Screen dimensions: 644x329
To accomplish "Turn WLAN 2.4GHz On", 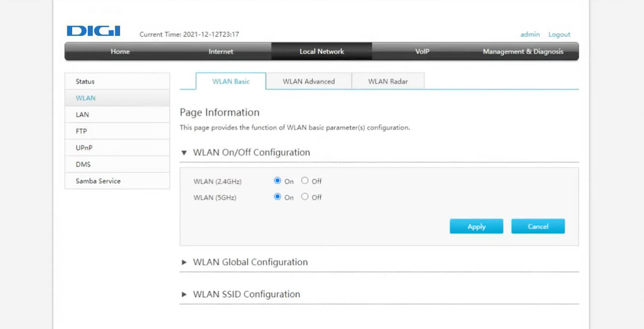I will (x=277, y=181).
